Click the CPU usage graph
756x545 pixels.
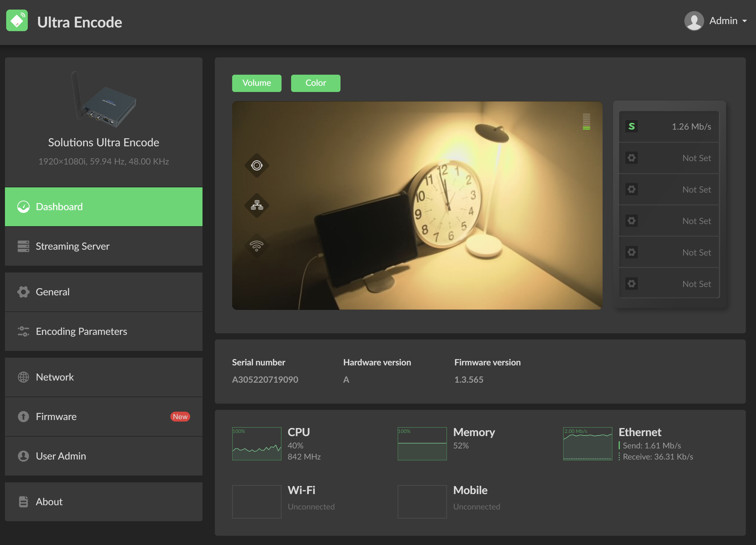coord(257,444)
